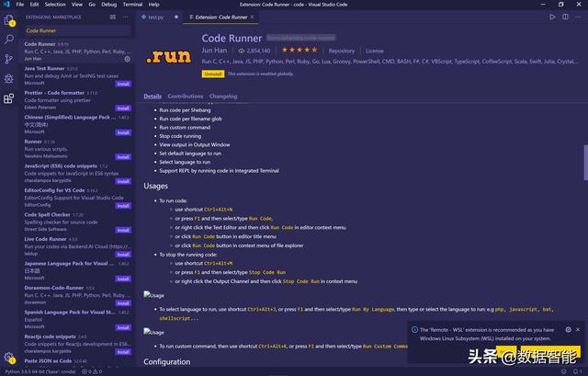Install EditorConfig for VS Code
This screenshot has width=588, height=376.
point(123,206)
